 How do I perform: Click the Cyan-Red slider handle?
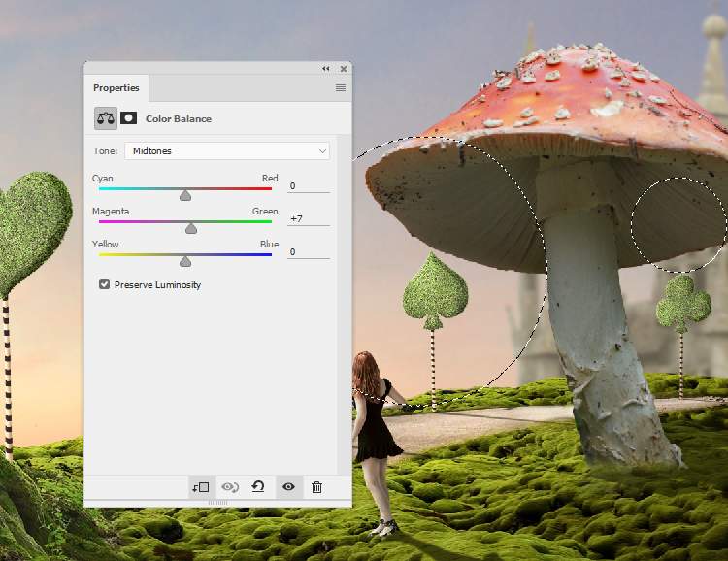coord(185,195)
